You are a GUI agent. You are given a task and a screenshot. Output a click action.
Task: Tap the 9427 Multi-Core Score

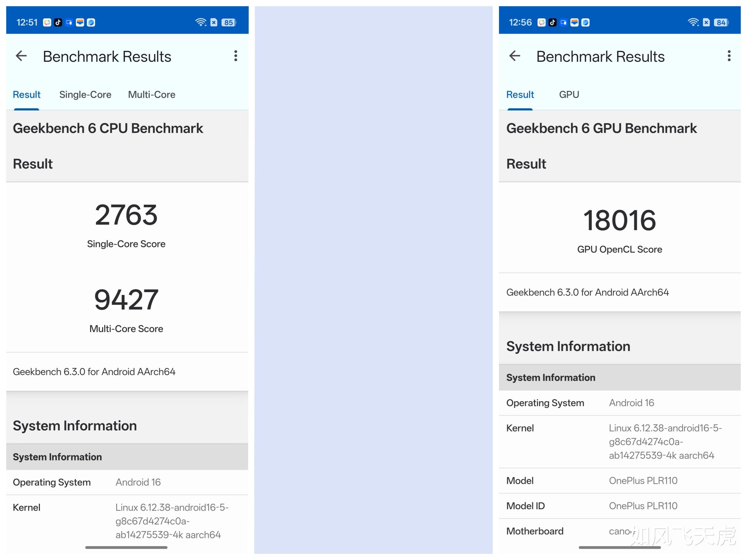point(126,300)
